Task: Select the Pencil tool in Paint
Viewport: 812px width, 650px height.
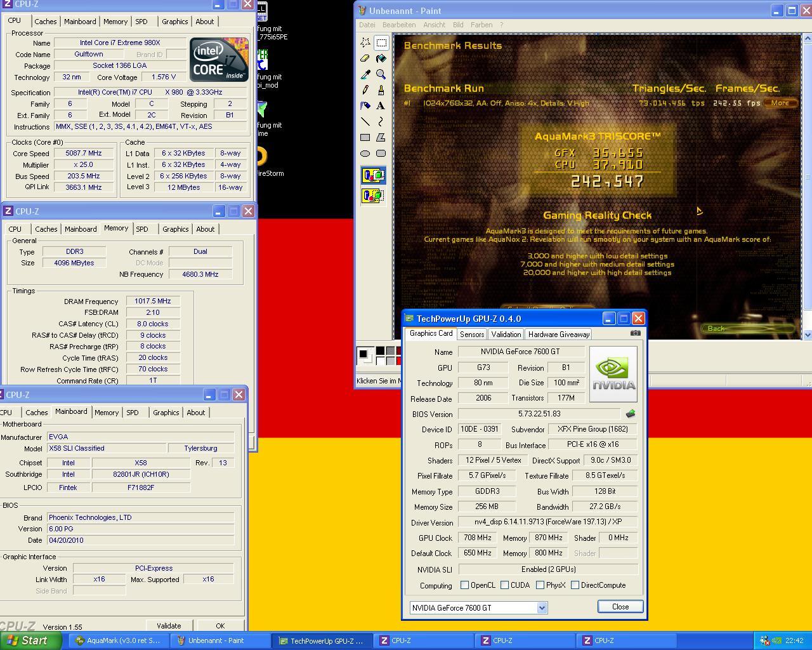Action: pos(365,90)
